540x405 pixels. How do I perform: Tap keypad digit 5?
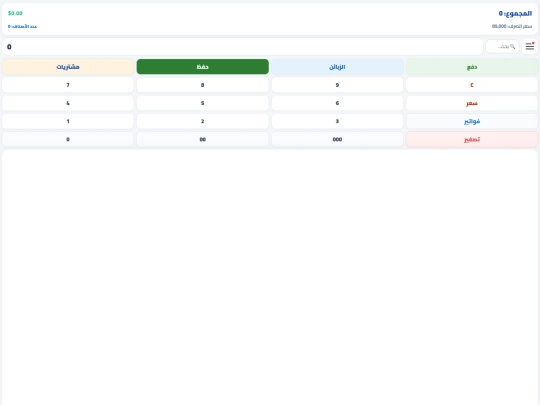[x=202, y=103]
